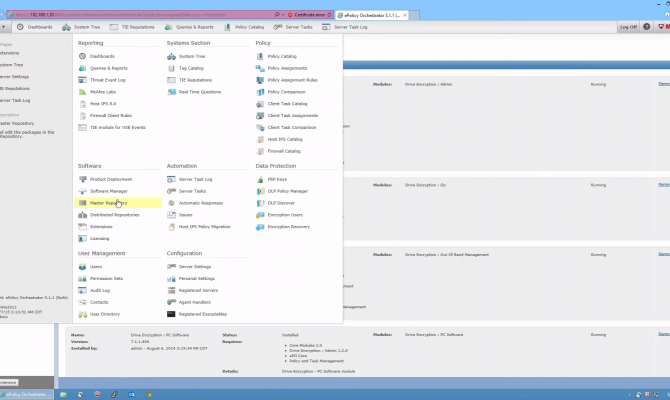This screenshot has height=400, width=670.
Task: Open Permission Sets under User Management
Action: (106, 278)
